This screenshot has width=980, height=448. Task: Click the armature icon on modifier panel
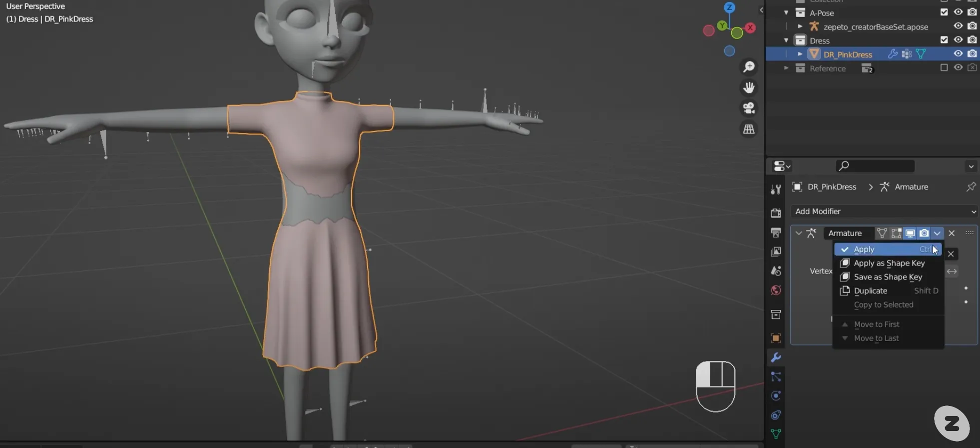812,233
